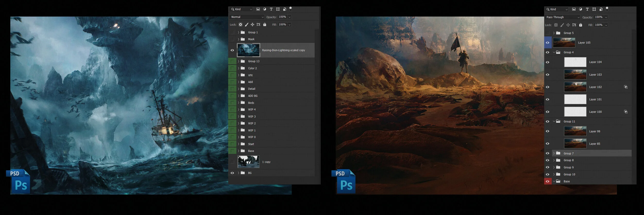Lock artboard nesting icon in right panel
The image size is (644, 215).
(x=574, y=25)
